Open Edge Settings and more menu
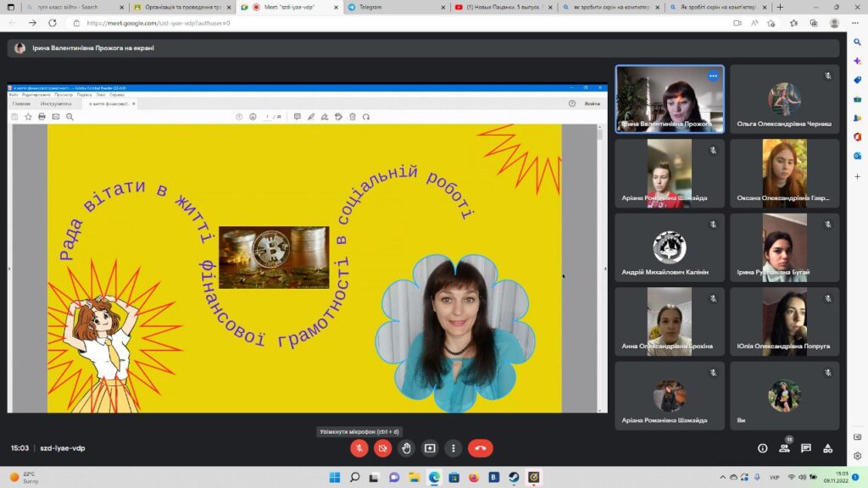This screenshot has height=488, width=868. (855, 23)
